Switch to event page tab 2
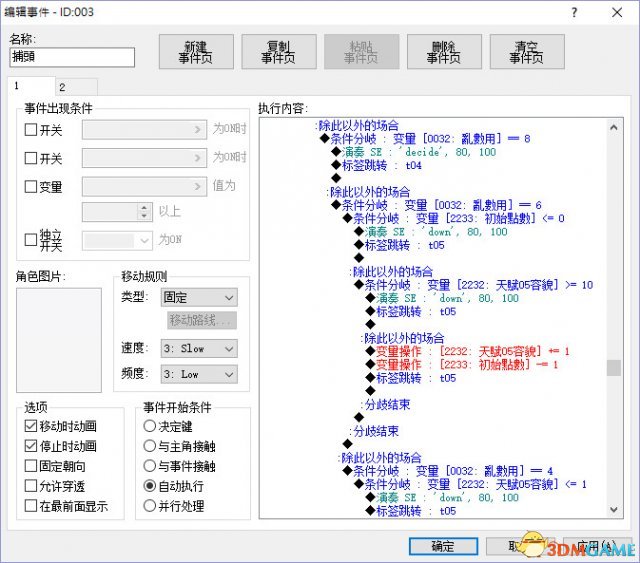 (x=62, y=87)
